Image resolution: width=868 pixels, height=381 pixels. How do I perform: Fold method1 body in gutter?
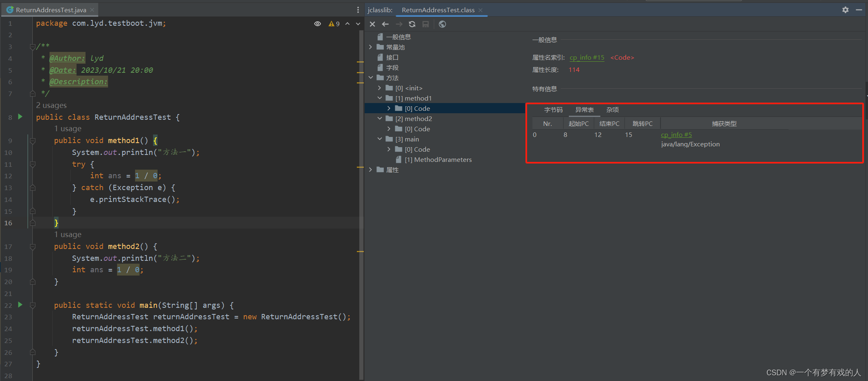point(33,141)
